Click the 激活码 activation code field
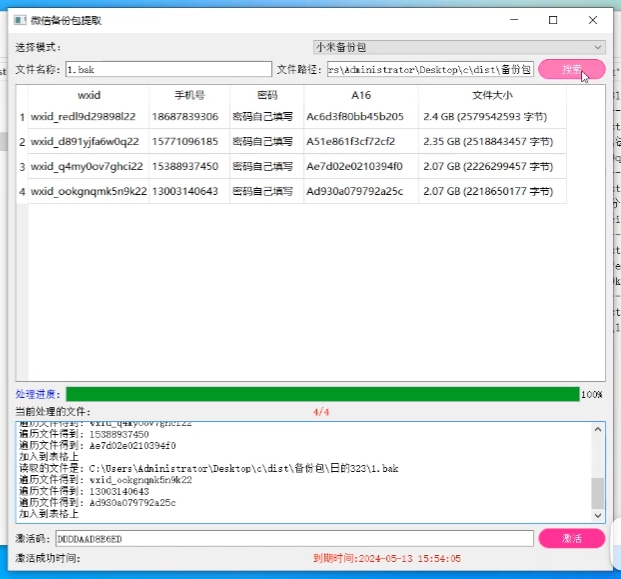 tap(294, 539)
